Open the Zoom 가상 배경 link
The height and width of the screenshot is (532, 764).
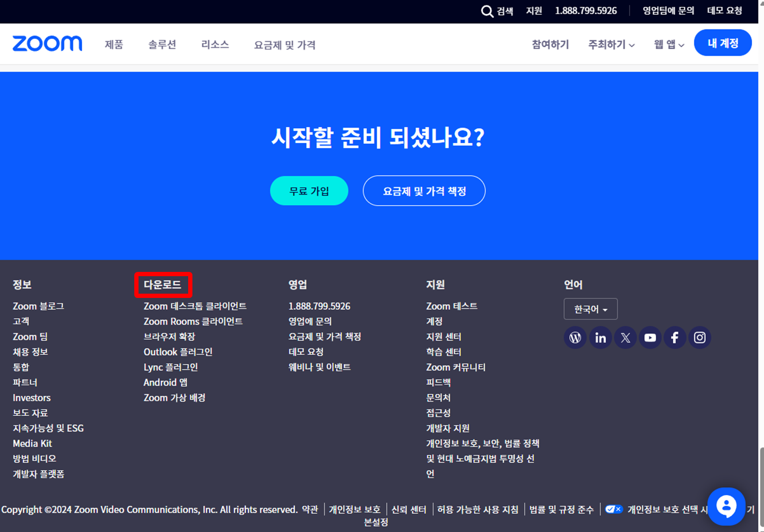coord(174,398)
